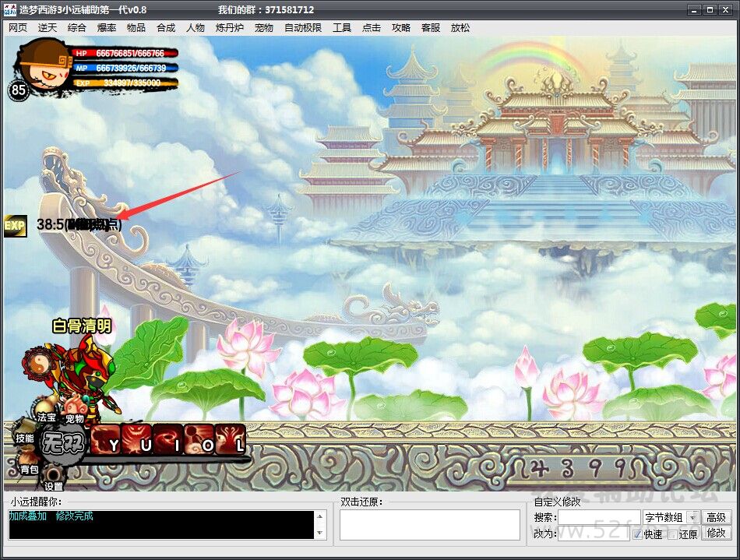740x560 pixels.
Task: Open the 合成 menu
Action: click(x=166, y=28)
